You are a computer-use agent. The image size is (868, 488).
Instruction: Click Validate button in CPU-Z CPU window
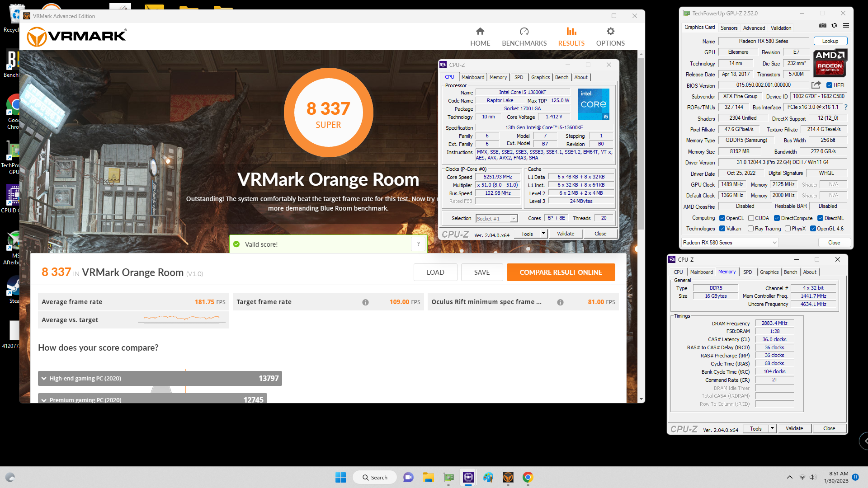[x=566, y=234]
